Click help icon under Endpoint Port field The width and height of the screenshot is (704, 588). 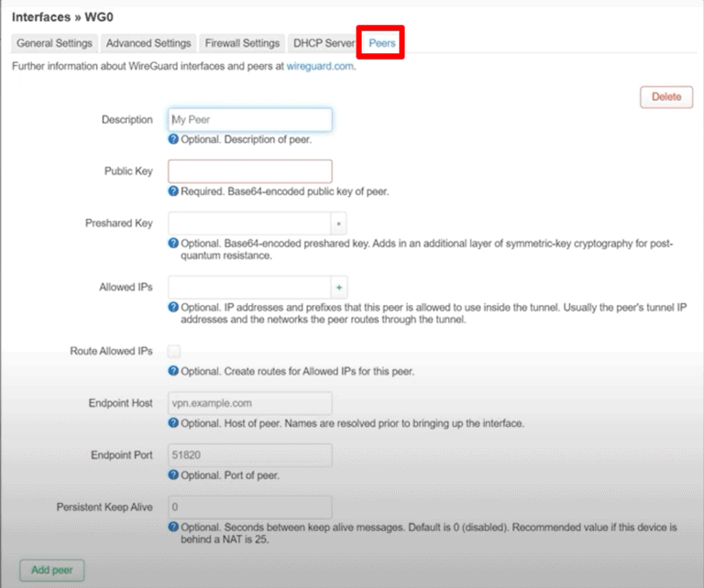tap(173, 475)
